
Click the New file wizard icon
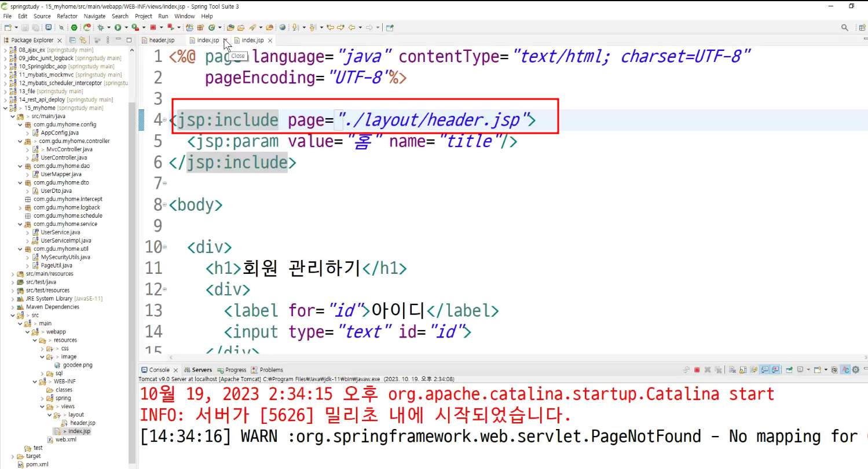click(x=8, y=27)
